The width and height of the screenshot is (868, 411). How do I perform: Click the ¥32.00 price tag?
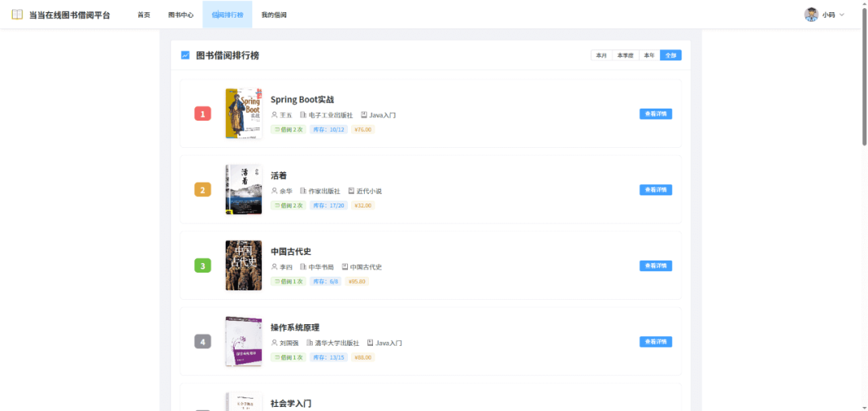[363, 206]
